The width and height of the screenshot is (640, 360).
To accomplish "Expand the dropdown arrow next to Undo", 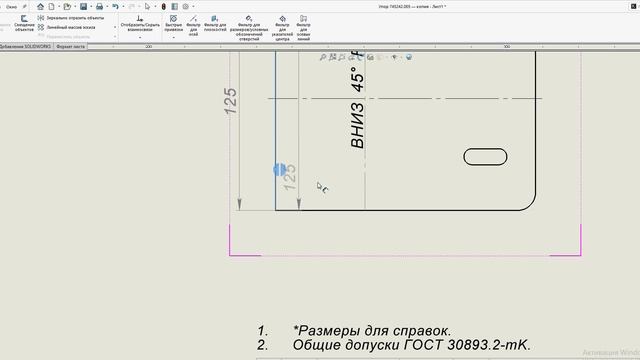I will [123, 7].
